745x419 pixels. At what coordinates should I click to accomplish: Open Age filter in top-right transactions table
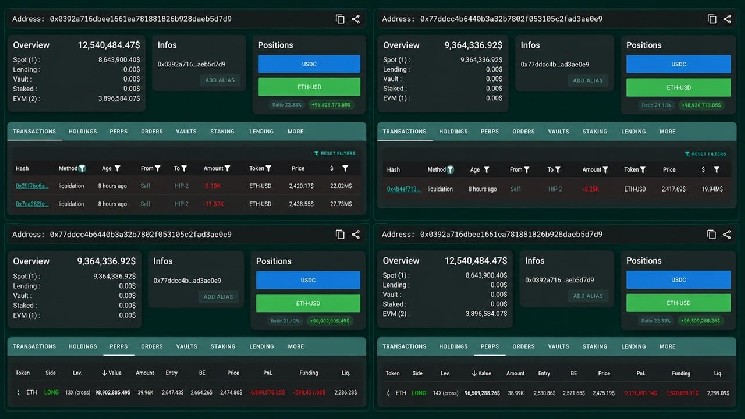[487, 170]
